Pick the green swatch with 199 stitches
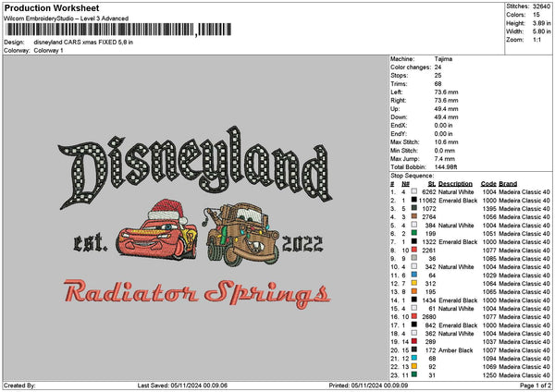This screenshot has width=555, height=392. tap(413, 233)
